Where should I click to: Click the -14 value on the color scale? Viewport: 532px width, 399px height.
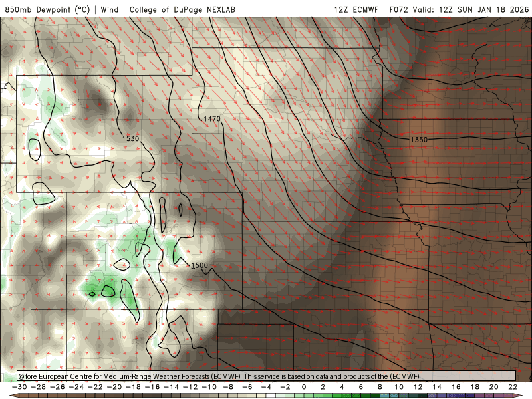pyautogui.click(x=172, y=387)
